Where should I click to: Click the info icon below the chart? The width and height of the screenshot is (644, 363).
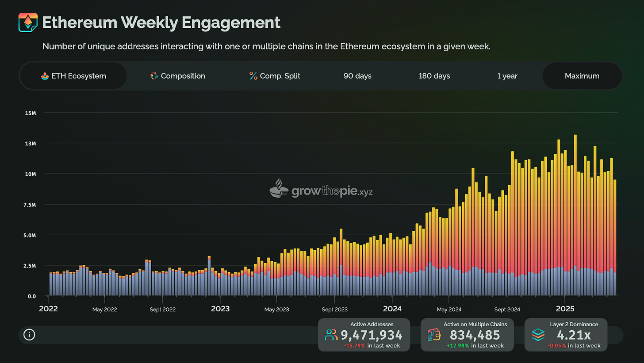pyautogui.click(x=29, y=335)
